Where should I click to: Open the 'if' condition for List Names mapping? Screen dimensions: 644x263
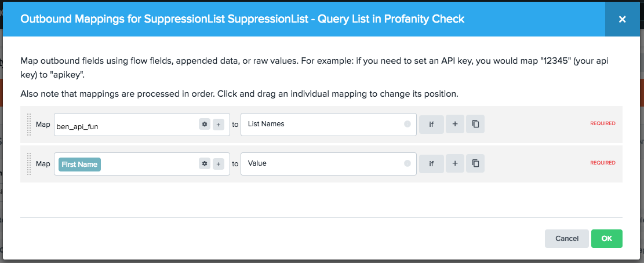(x=431, y=124)
